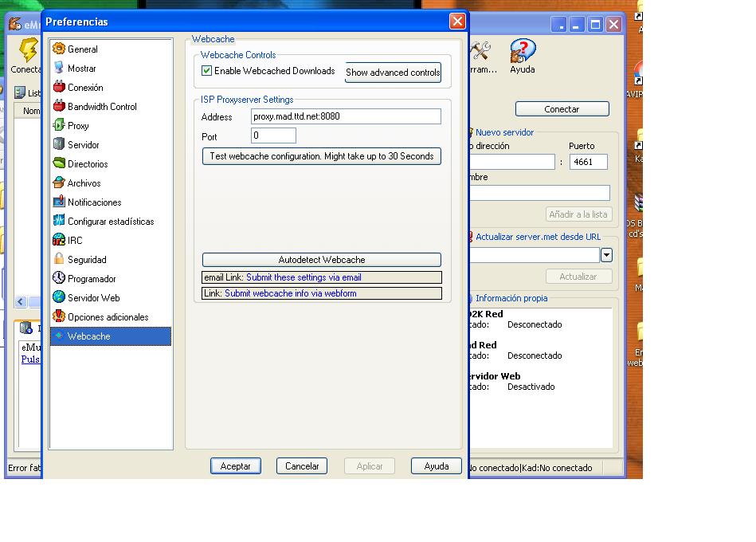The width and height of the screenshot is (756, 542).
Task: Click the left scroll arrow in server list
Action: click(20, 302)
